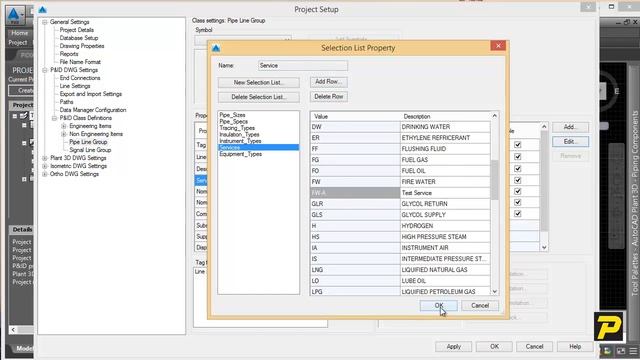
Task: Select Line Settings in the tree
Action: tap(75, 86)
